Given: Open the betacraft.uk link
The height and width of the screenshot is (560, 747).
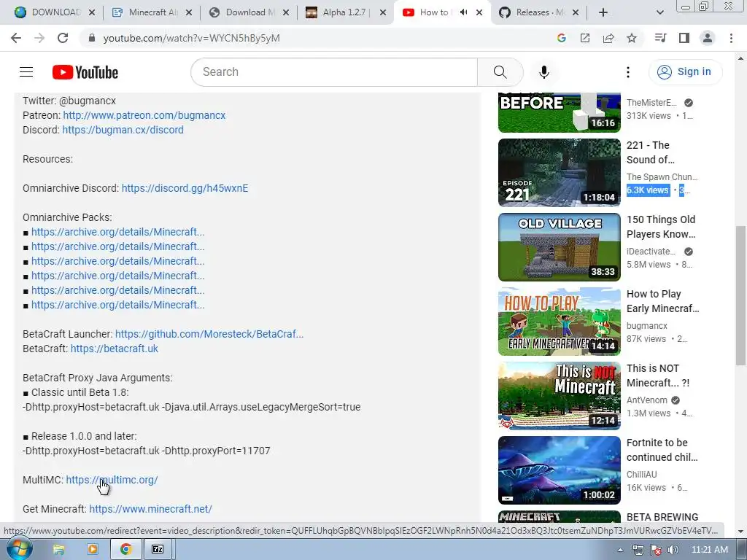Looking at the screenshot, I should pos(115,349).
